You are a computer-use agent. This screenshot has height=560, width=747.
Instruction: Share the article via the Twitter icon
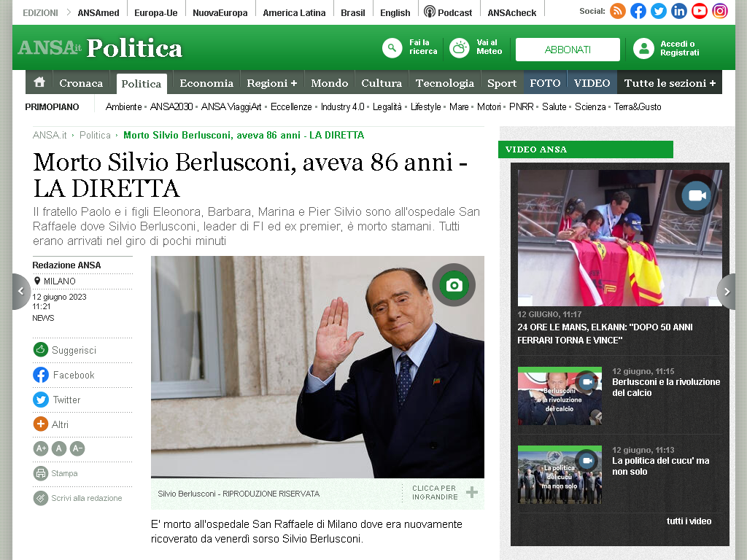tap(41, 399)
